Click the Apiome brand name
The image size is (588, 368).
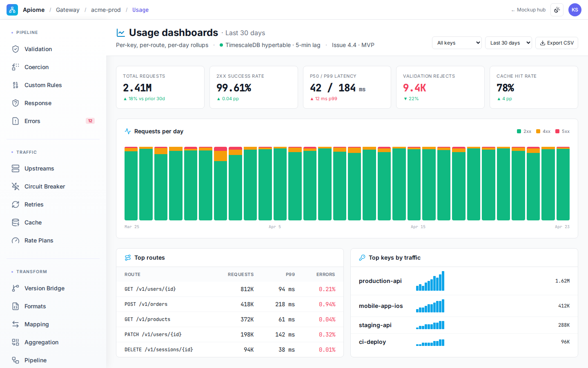pyautogui.click(x=33, y=10)
